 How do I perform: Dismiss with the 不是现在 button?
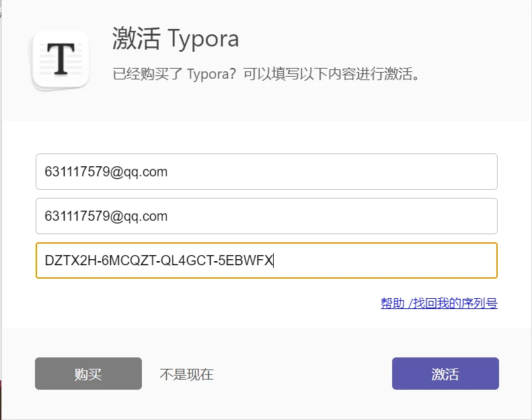[186, 374]
